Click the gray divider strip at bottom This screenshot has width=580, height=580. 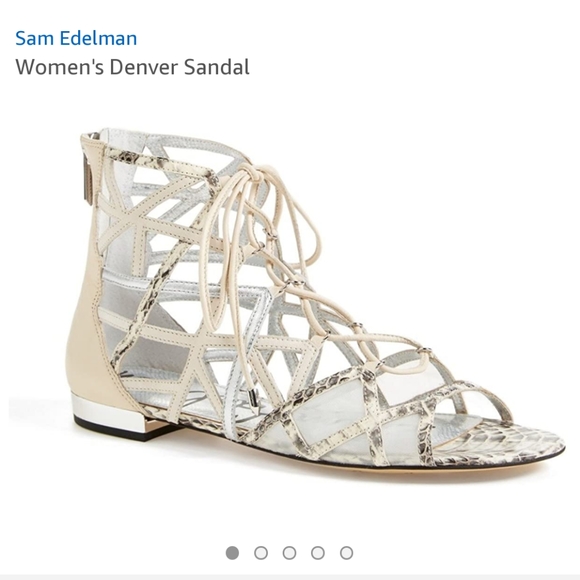click(290, 577)
